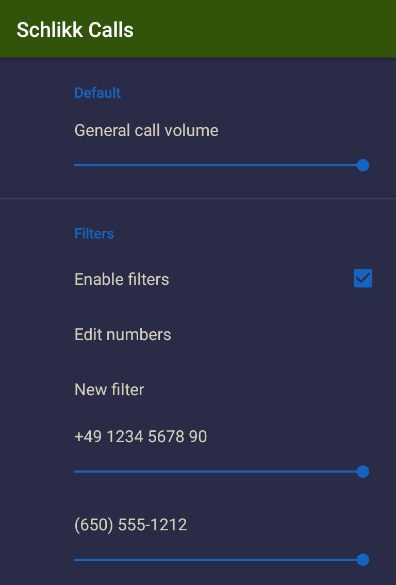Select the (650) 555-1212 filter entry
Screen dimensions: 396x585
coord(131,525)
